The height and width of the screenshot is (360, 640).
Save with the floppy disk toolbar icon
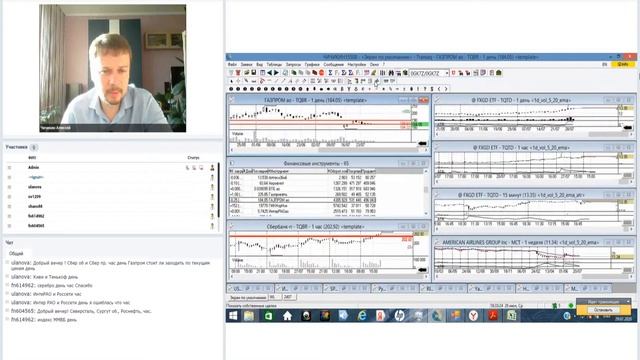(253, 73)
